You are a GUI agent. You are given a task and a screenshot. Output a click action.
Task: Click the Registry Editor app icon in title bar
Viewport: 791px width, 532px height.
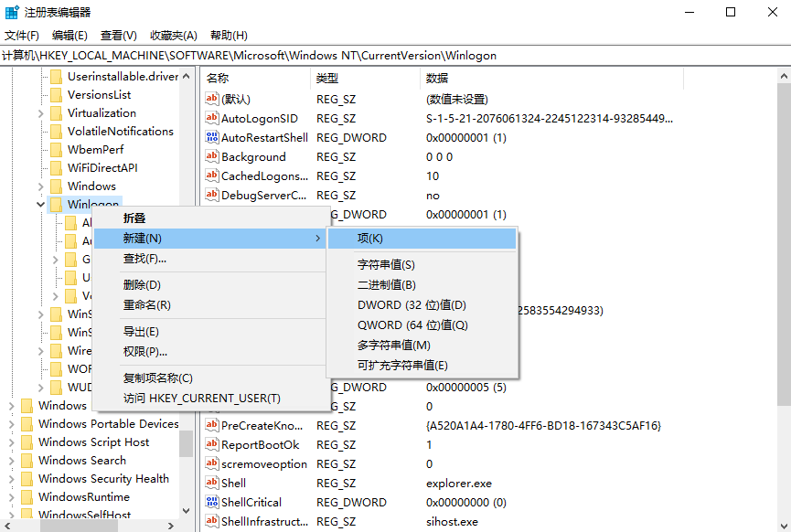12,12
